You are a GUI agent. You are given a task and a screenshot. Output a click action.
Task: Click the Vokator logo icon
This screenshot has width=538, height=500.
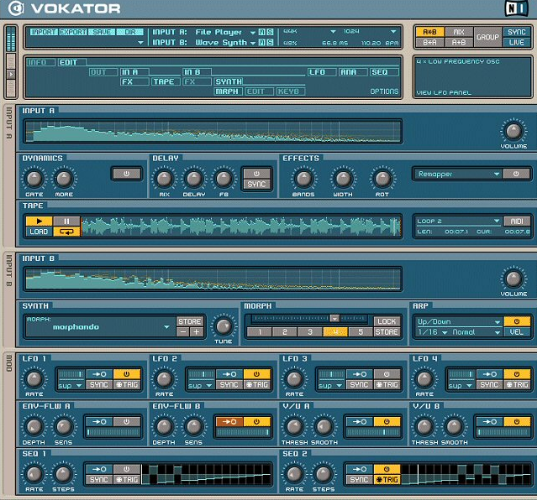click(x=16, y=8)
